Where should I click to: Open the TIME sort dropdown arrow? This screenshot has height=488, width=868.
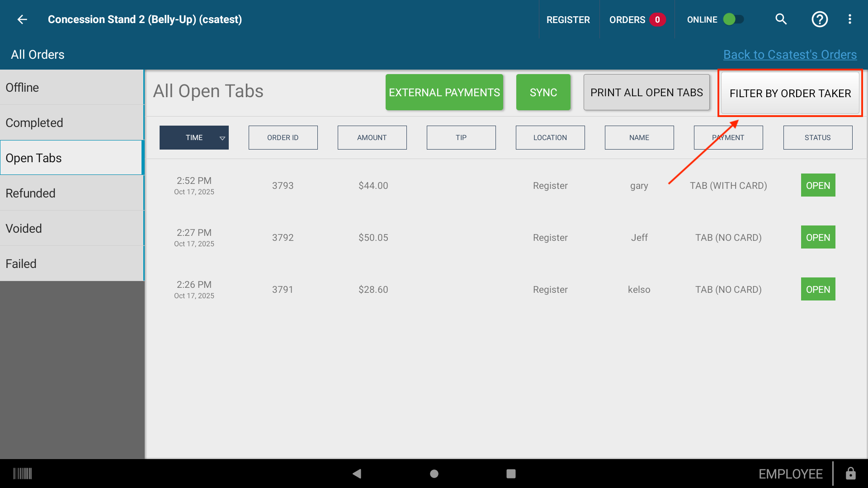(222, 138)
